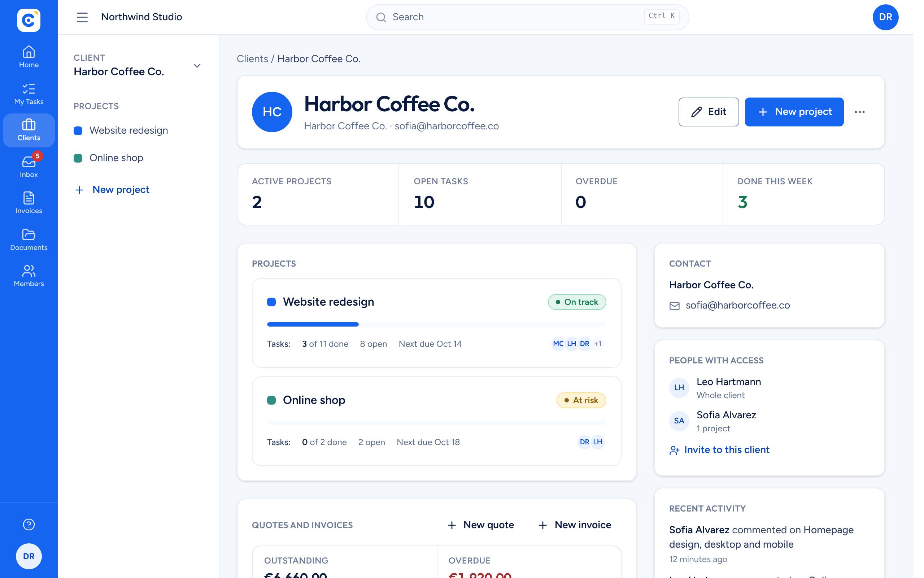Open the three-dot more options menu
924x578 pixels.
pos(859,112)
